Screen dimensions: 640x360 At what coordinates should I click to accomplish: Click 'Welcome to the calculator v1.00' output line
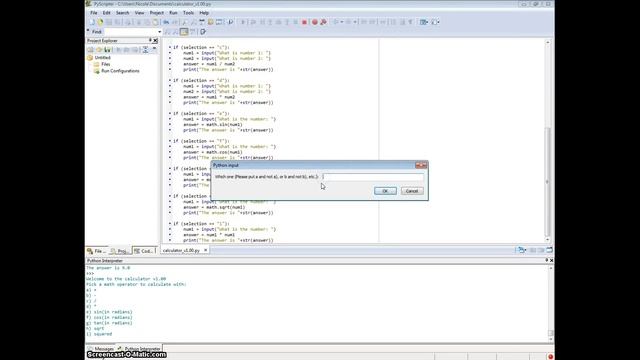[x=126, y=279]
